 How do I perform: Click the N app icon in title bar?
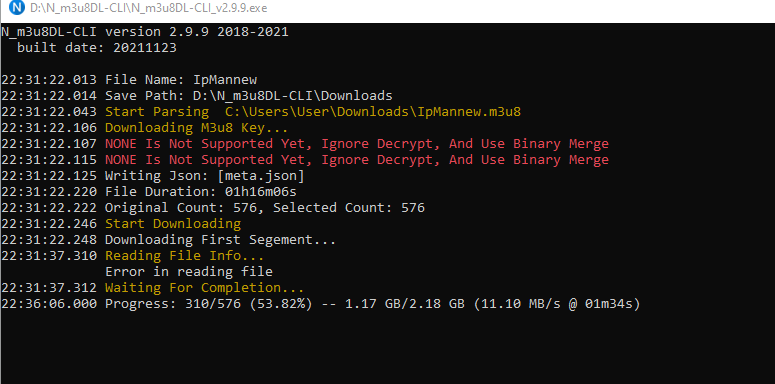[17, 8]
